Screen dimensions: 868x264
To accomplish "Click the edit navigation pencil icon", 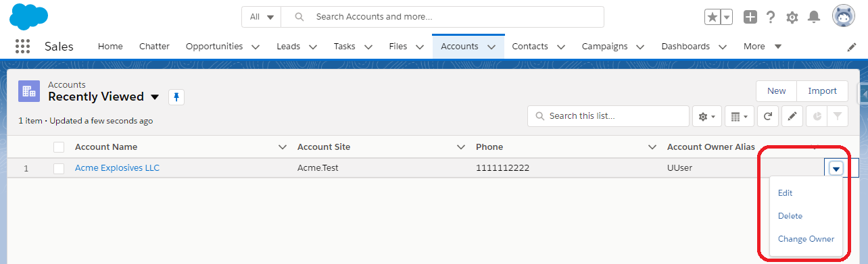I will tap(852, 47).
